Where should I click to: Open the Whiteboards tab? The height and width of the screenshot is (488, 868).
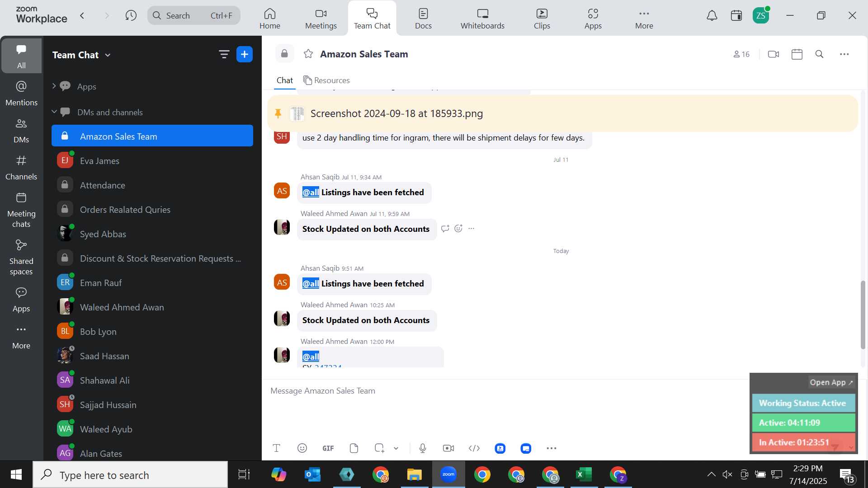coord(482,19)
